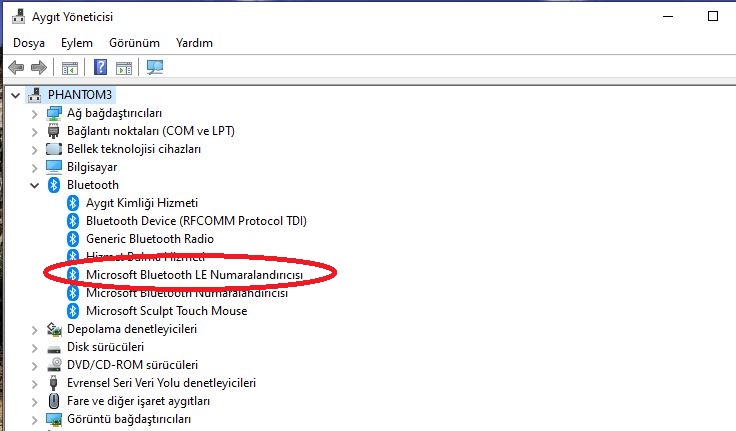736x431 pixels.
Task: Open the Yardım menu
Action: (194, 43)
